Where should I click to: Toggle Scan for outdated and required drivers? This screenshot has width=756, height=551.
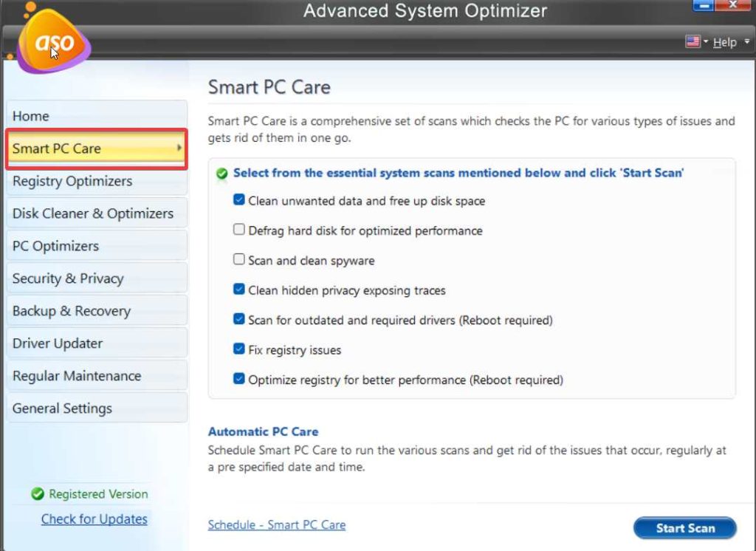(238, 319)
